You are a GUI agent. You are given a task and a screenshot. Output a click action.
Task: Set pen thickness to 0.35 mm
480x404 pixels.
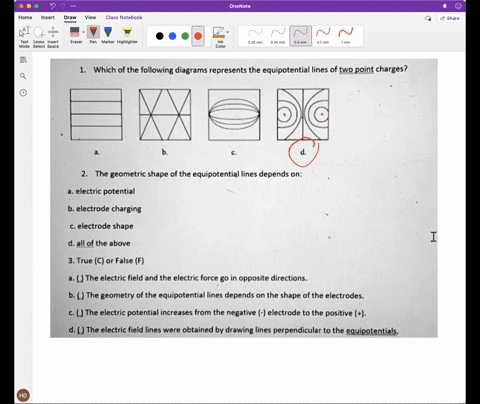(x=278, y=36)
